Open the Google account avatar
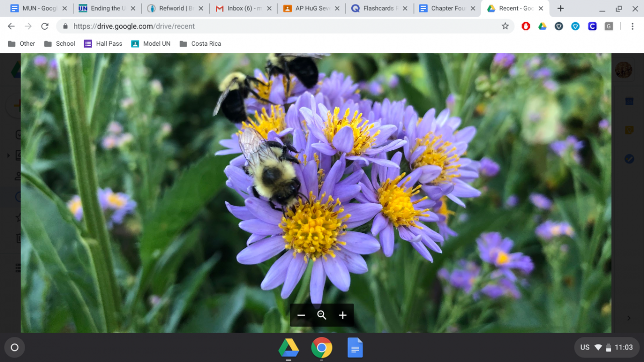The width and height of the screenshot is (644, 362). pos(624,70)
